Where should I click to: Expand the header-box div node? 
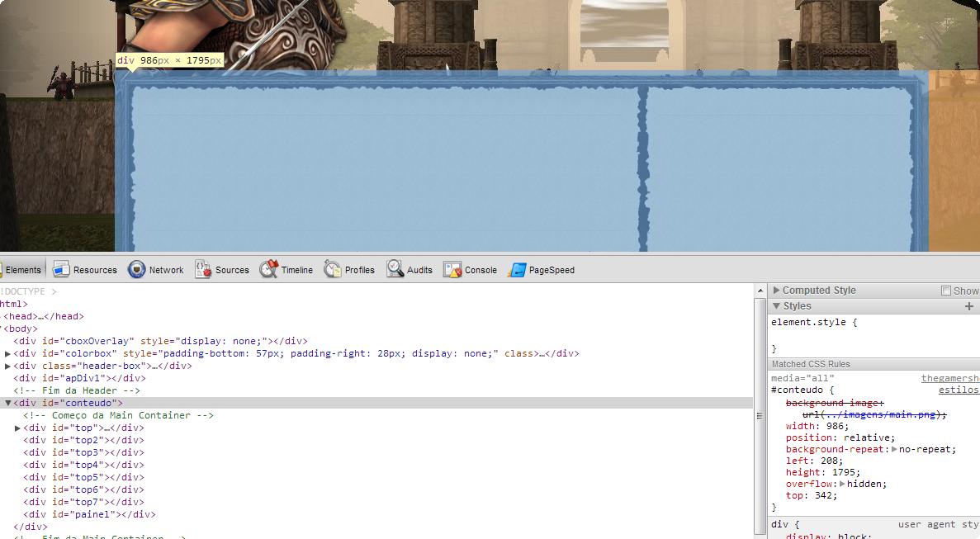7,366
